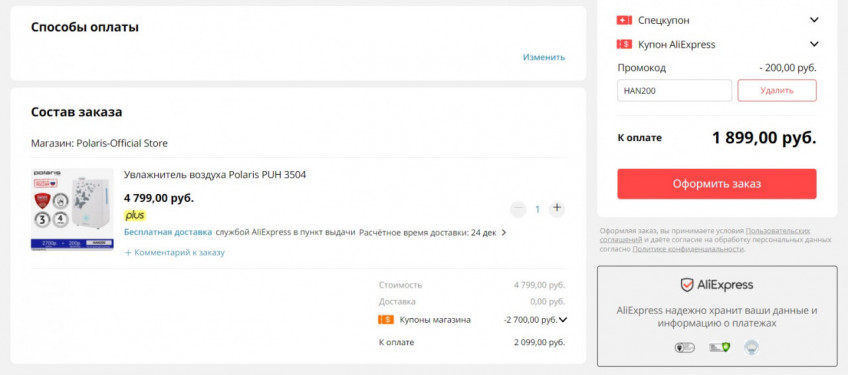Click the Бесплатная доставка link
848x375 pixels.
click(x=168, y=232)
